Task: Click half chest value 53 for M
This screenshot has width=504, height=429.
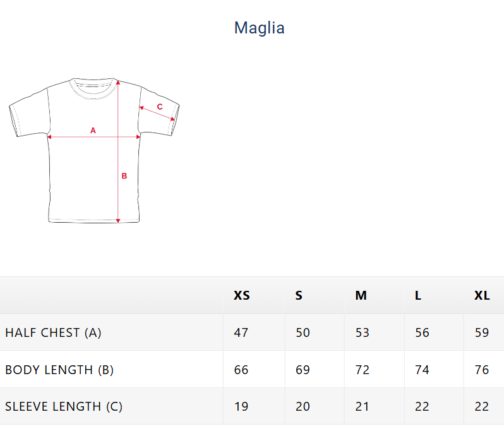Action: click(x=363, y=332)
